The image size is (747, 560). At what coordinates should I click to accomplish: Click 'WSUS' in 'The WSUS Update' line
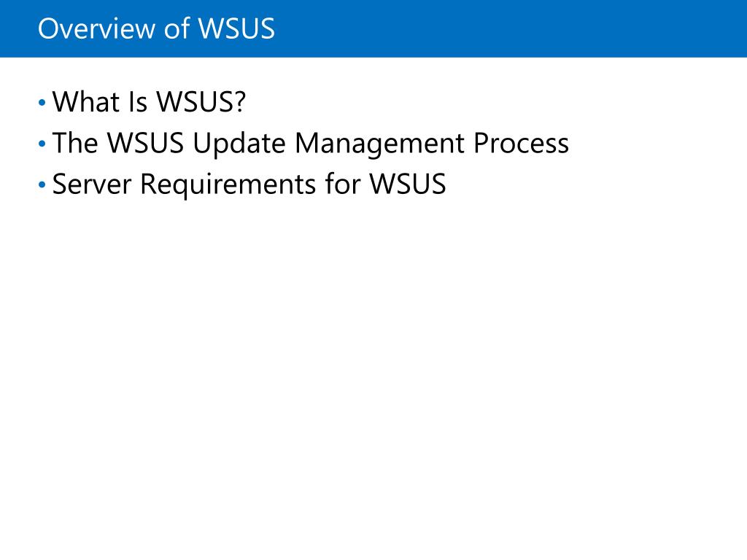click(145, 144)
